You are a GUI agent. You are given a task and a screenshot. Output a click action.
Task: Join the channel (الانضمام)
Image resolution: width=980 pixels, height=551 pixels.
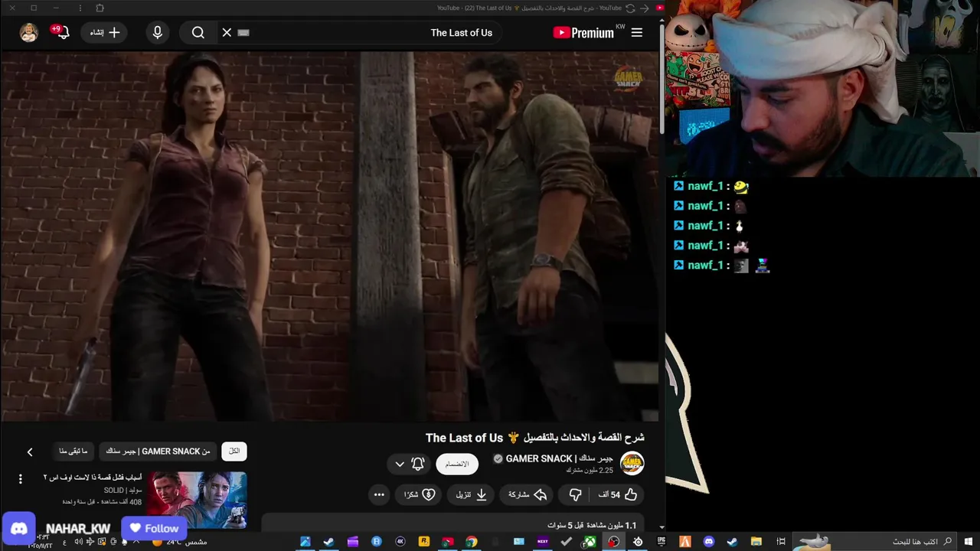(457, 464)
